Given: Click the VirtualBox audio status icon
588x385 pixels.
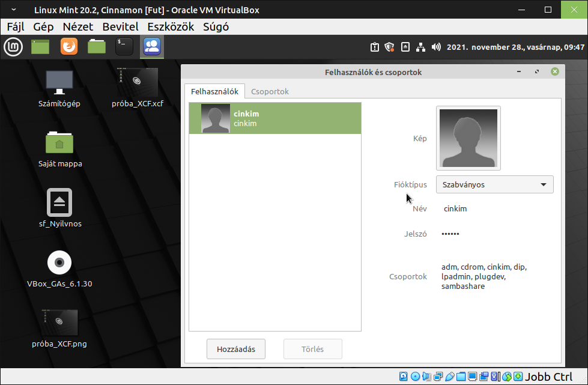Looking at the screenshot, I should tap(427, 377).
